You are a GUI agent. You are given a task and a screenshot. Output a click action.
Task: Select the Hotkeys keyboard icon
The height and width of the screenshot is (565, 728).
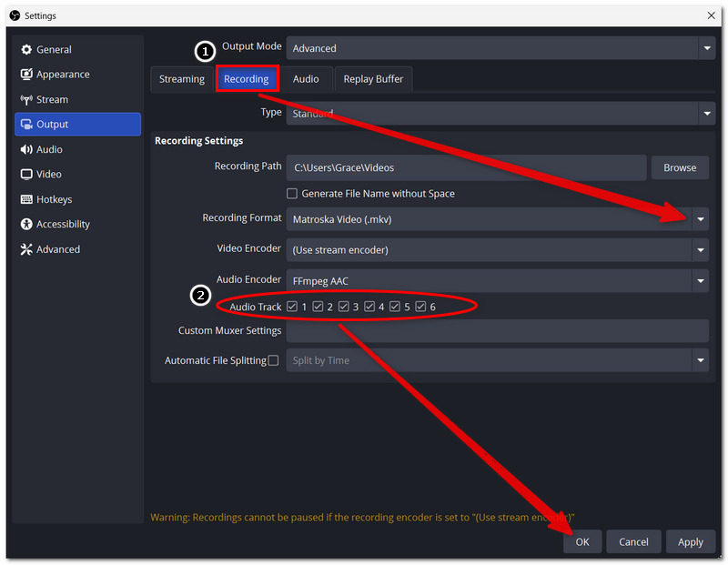coord(26,199)
